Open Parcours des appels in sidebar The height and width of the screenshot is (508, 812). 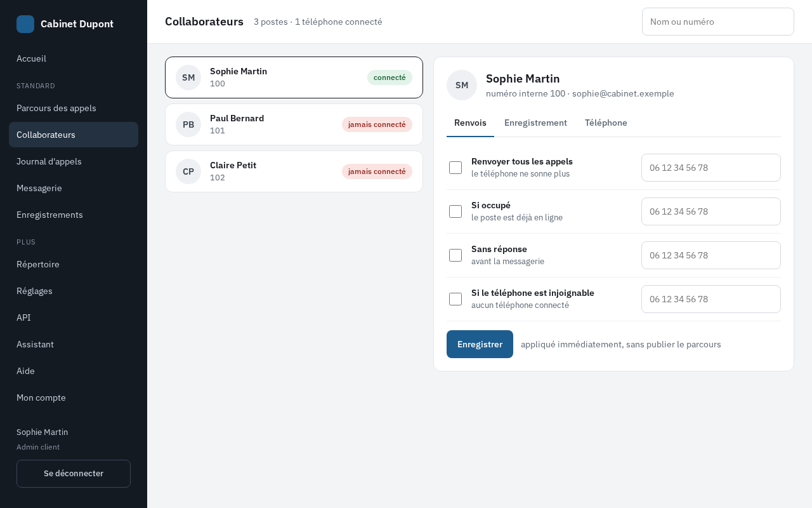coord(74,108)
